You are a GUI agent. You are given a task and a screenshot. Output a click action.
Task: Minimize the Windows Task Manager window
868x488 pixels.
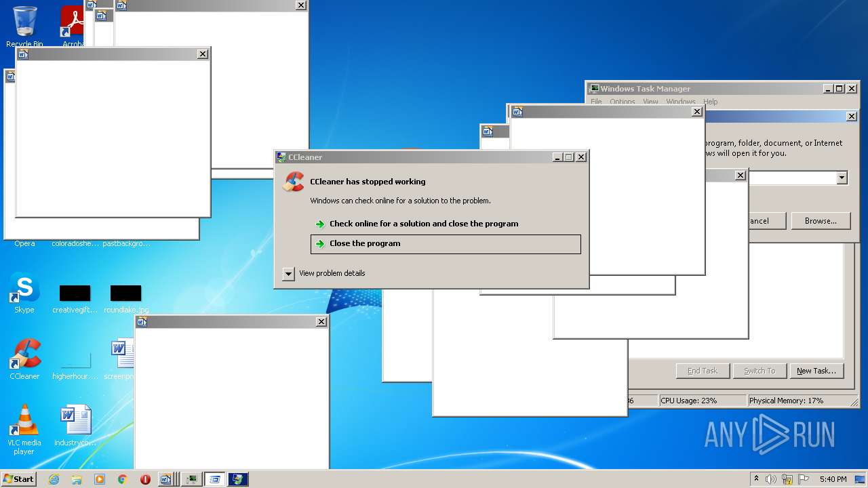pos(828,89)
